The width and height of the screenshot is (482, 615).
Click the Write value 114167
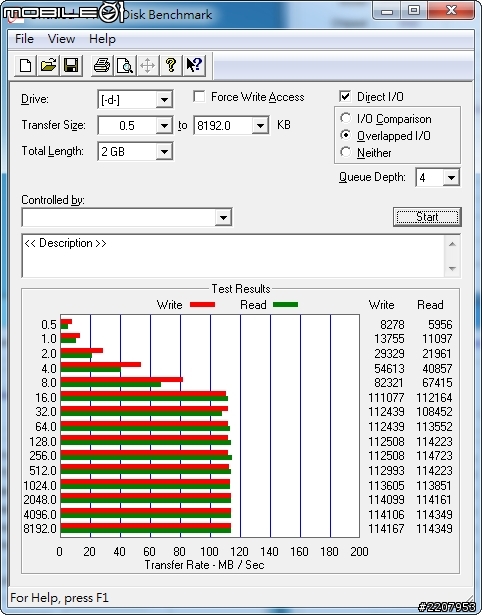pyautogui.click(x=386, y=528)
